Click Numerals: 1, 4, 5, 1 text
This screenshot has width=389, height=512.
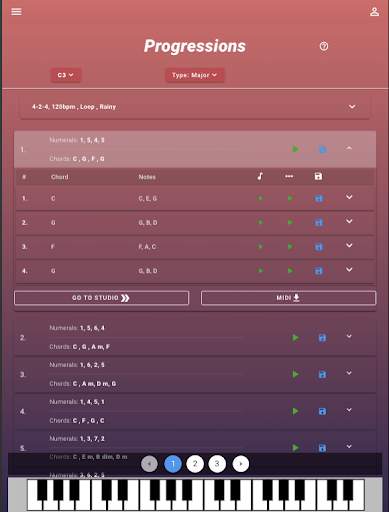coord(77,402)
